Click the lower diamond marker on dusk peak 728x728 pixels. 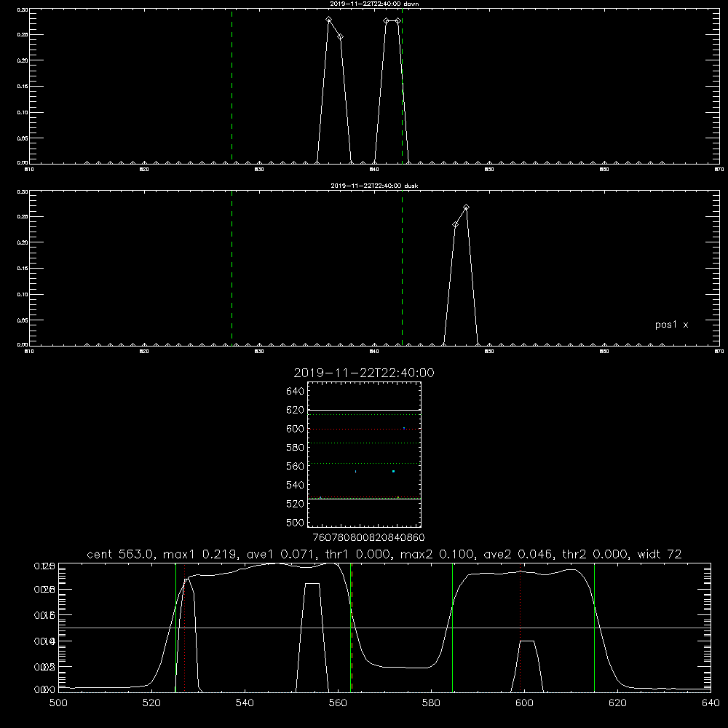456,225
